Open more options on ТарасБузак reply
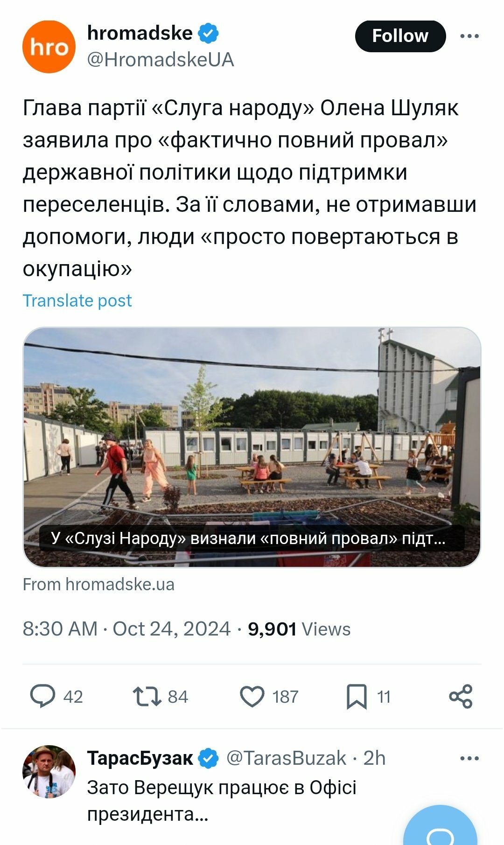This screenshot has height=845, width=504. tap(469, 758)
